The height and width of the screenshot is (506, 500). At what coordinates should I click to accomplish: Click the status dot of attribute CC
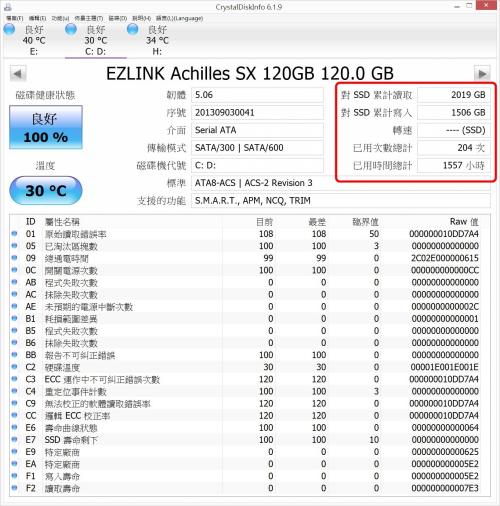14,415
